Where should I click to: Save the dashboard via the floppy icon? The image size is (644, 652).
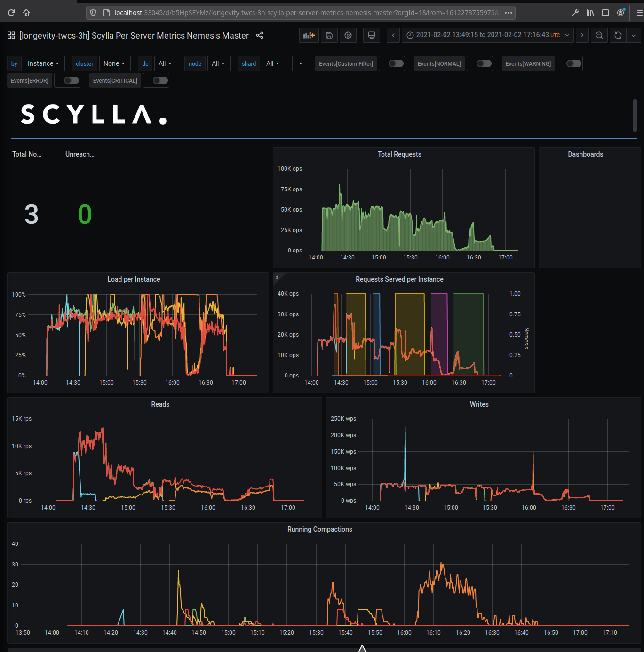coord(329,35)
